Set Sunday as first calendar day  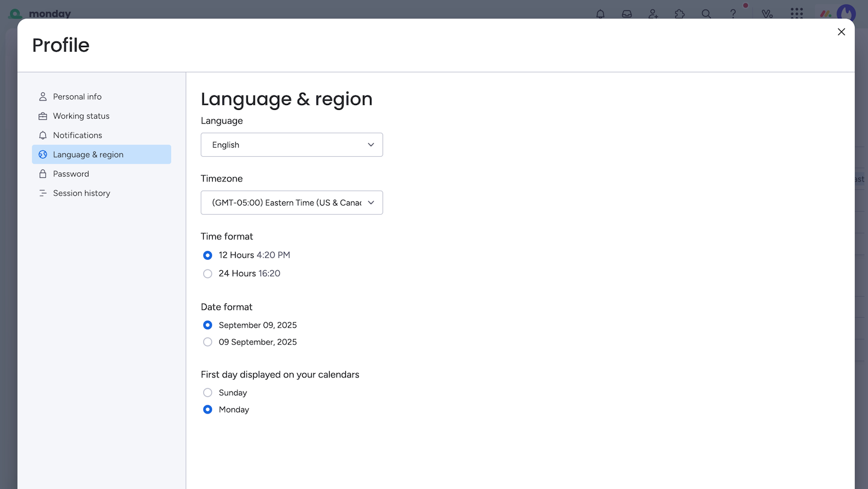(207, 393)
